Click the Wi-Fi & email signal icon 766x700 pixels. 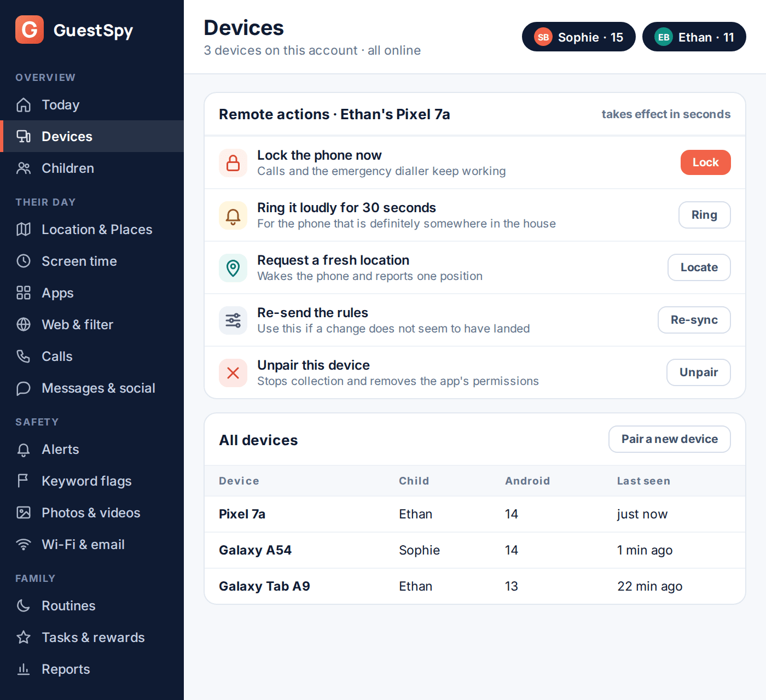pyautogui.click(x=24, y=544)
